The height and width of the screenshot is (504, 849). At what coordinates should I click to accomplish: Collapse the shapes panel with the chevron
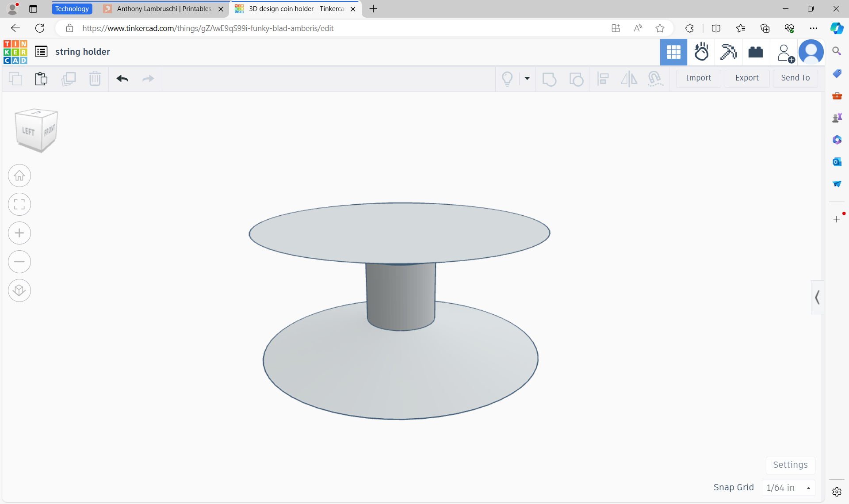tap(817, 297)
